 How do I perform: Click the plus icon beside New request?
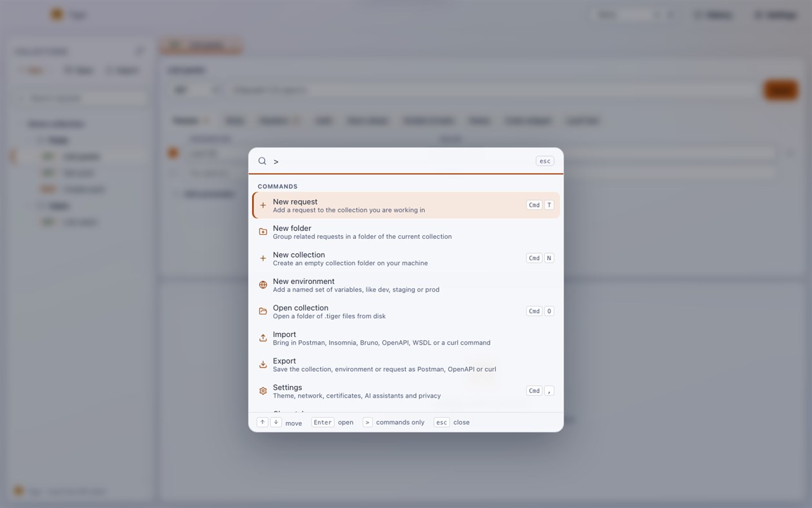[262, 205]
